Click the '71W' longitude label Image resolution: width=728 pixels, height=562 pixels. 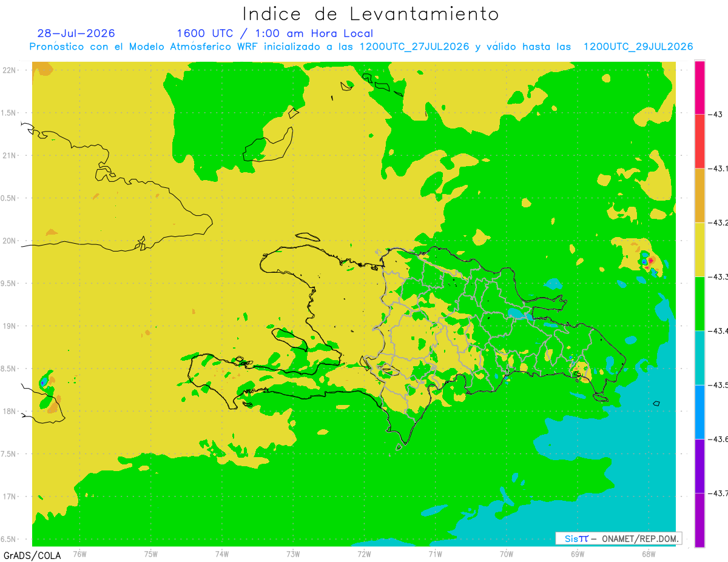[x=435, y=554]
